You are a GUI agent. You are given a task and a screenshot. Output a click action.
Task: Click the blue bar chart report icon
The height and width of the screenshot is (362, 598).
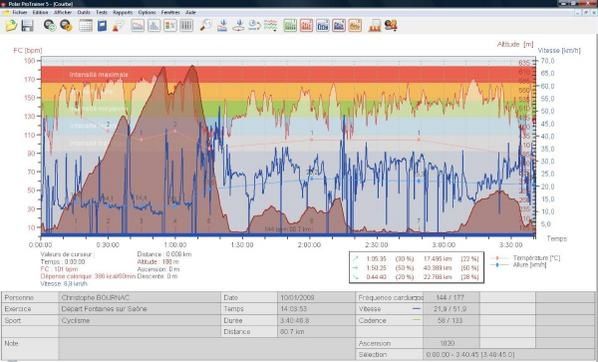pyautogui.click(x=323, y=26)
